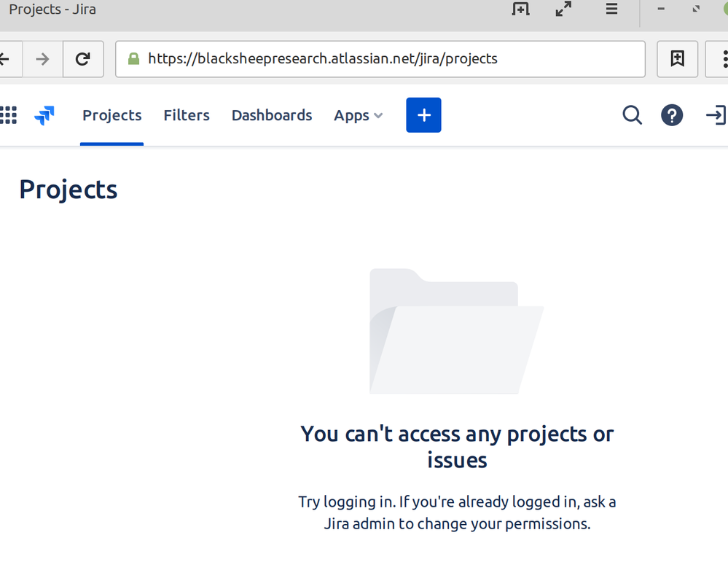This screenshot has height=581, width=728.
Task: Click the log in arrow icon
Action: tap(716, 115)
